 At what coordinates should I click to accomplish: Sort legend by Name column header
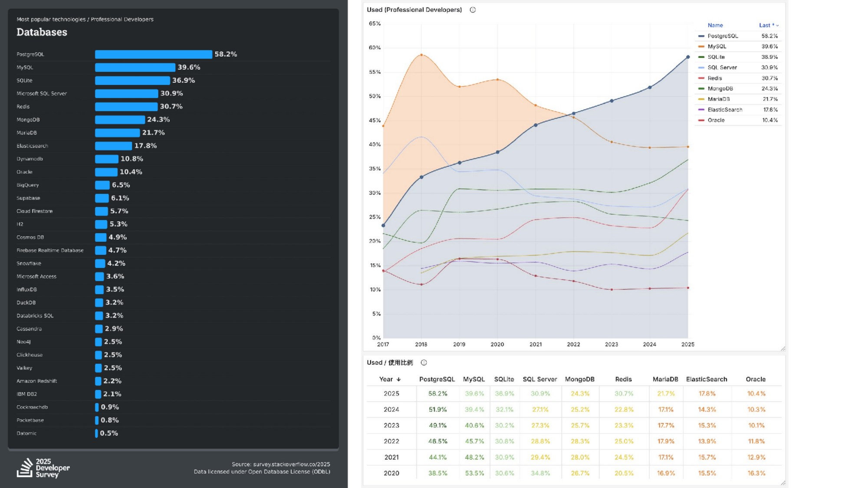pos(715,25)
